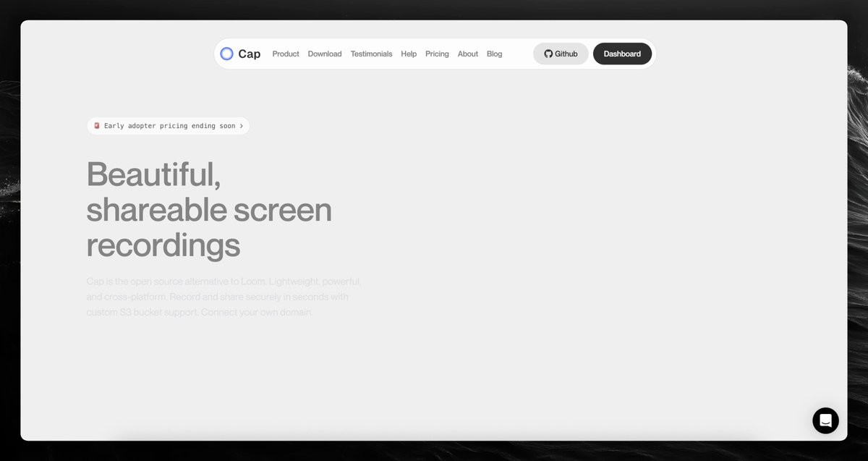This screenshot has width=868, height=461.
Task: Click the faded Cap description paragraph
Action: (224, 297)
